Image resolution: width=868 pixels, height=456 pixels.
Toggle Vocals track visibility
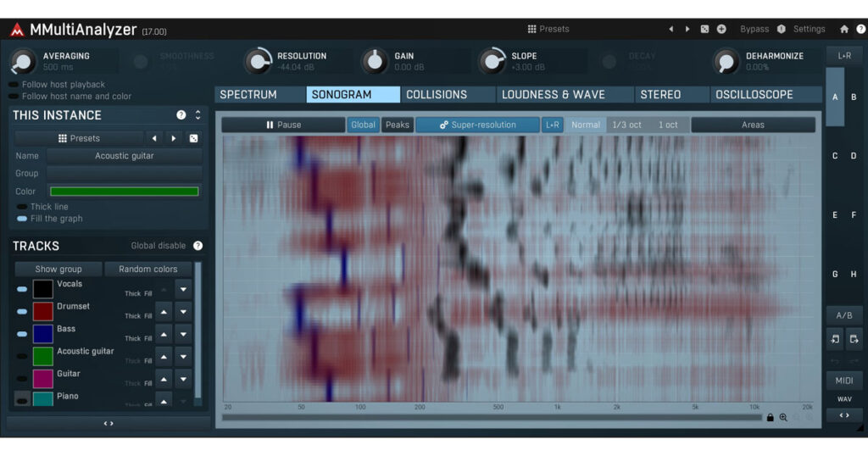22,289
